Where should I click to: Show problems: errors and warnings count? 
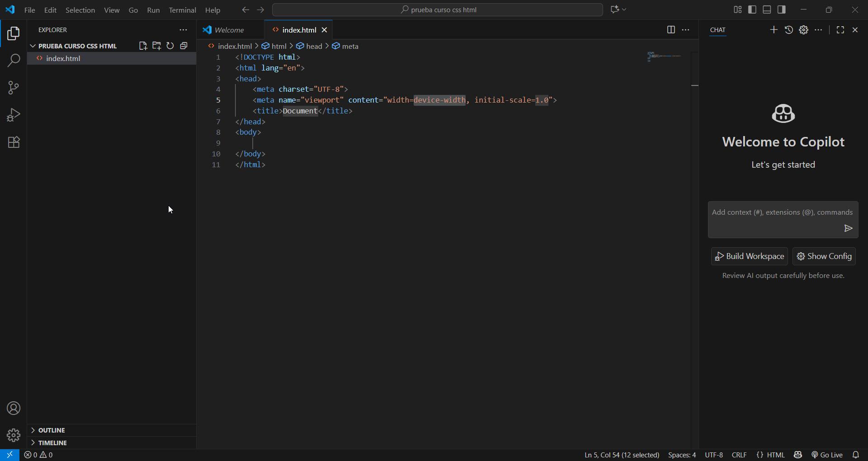point(38,455)
